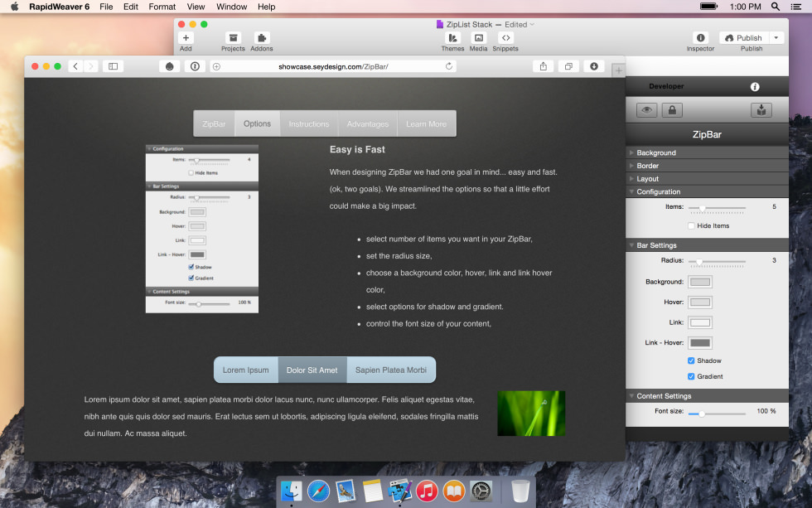Open the Format menu

tap(162, 7)
